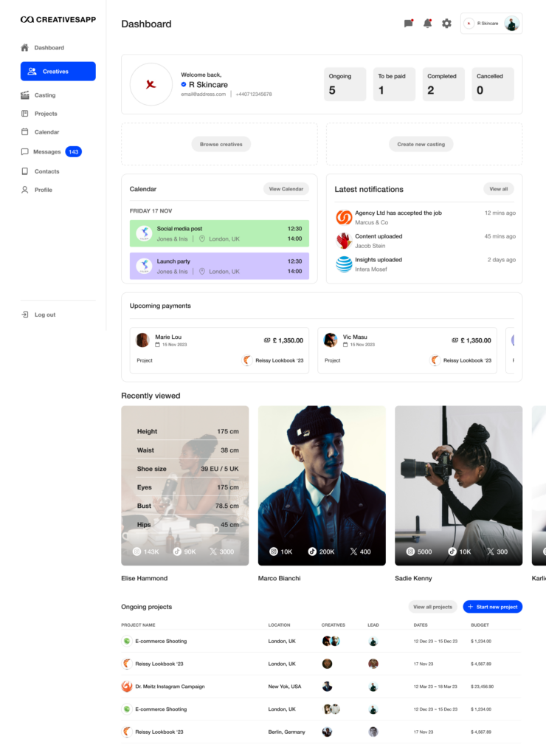The height and width of the screenshot is (756, 546).
Task: Click creatives avatar in New Yok, USA row
Action: coord(327,687)
